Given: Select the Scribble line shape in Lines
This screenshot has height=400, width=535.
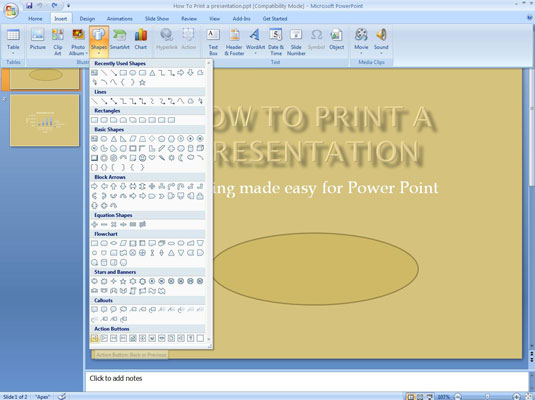Looking at the screenshot, I should [x=200, y=101].
